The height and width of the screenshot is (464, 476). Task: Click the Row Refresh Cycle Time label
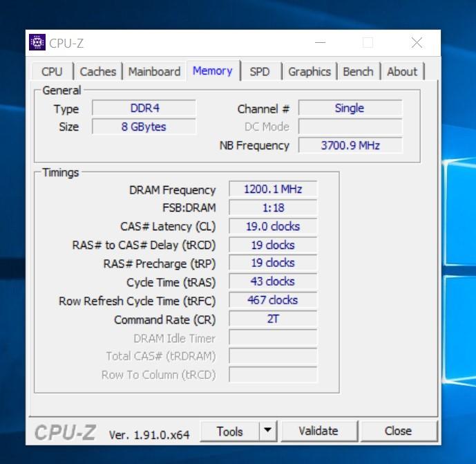137,301
